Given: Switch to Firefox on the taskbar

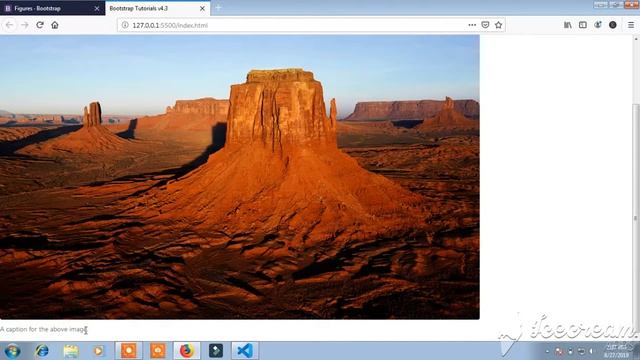Looking at the screenshot, I should click(x=187, y=351).
